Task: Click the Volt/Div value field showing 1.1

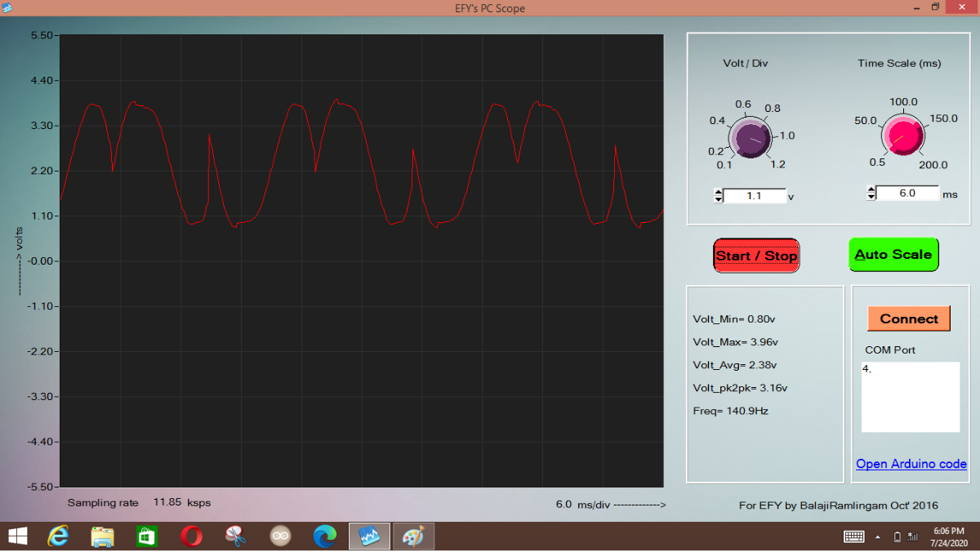Action: [754, 196]
